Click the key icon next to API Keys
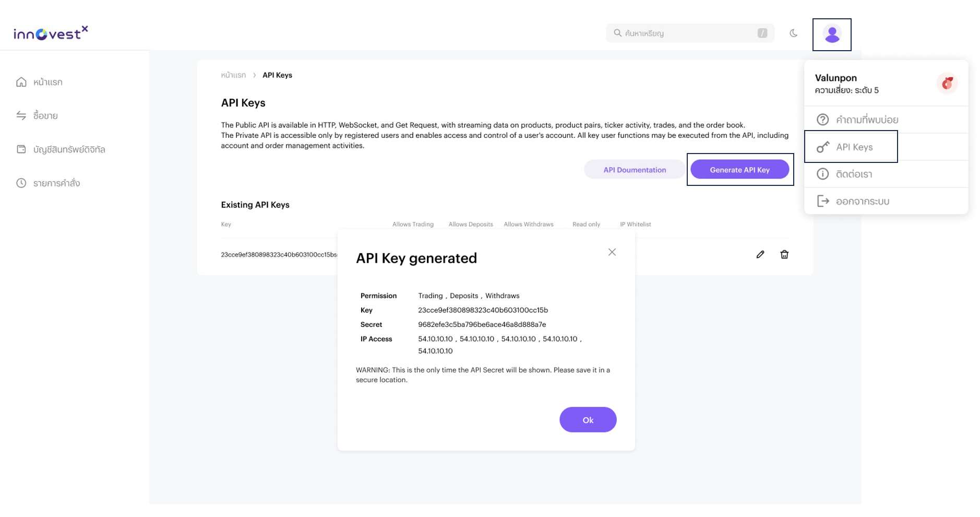This screenshot has width=980, height=517. (x=823, y=147)
